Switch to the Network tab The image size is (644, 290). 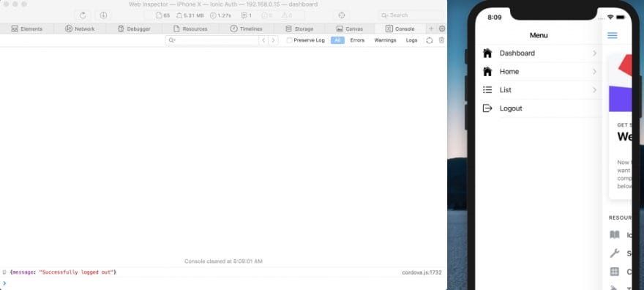coord(80,29)
